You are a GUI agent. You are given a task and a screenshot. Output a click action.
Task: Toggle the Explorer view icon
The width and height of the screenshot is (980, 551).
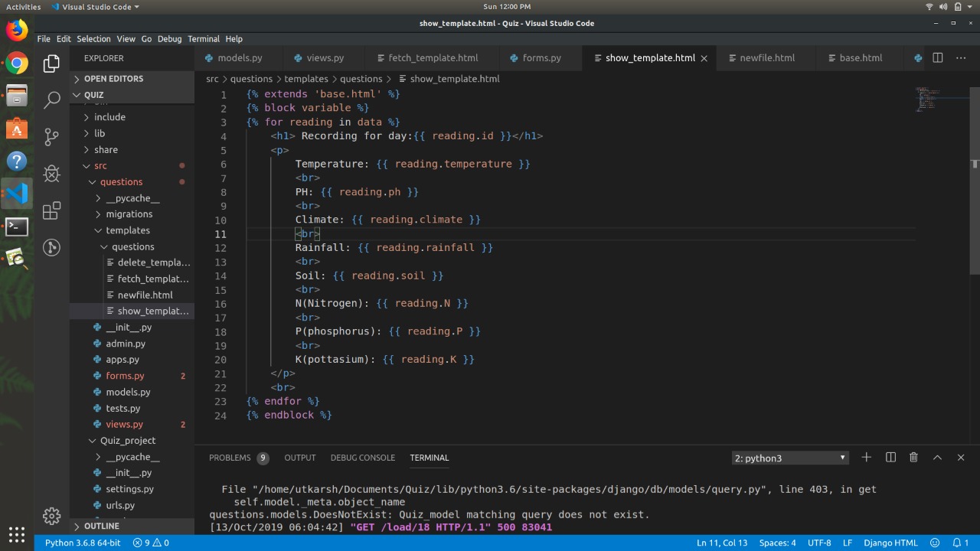[x=51, y=64]
